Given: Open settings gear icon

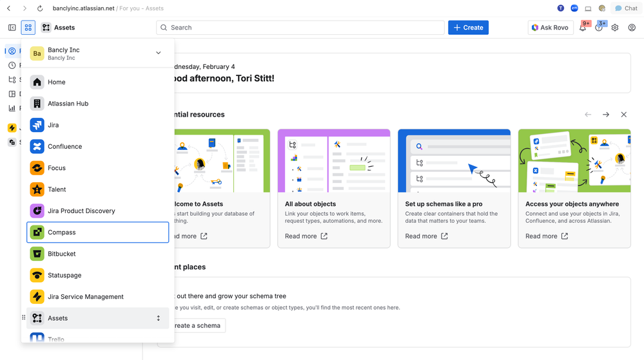Looking at the screenshot, I should click(x=615, y=28).
